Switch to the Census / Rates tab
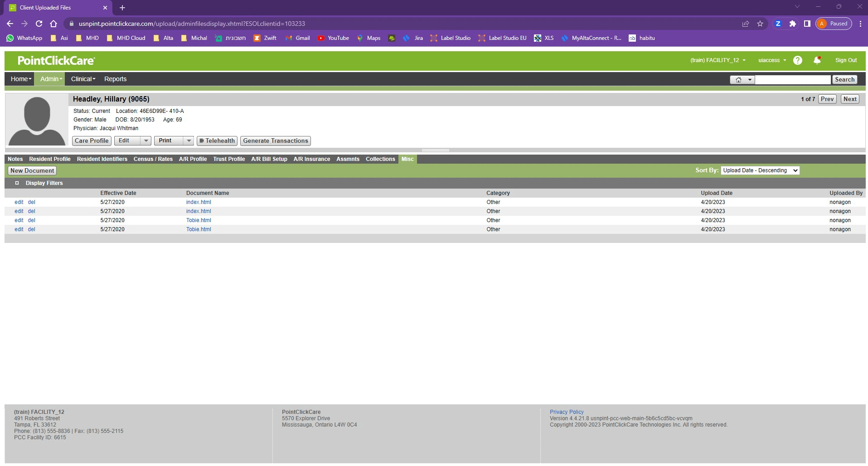The width and height of the screenshot is (868, 466). pyautogui.click(x=153, y=159)
